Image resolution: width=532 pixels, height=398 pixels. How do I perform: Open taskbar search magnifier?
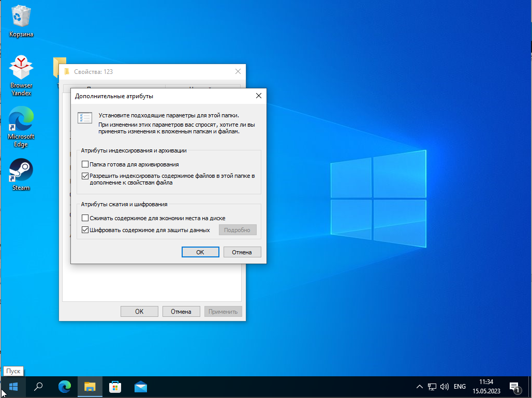coord(38,387)
